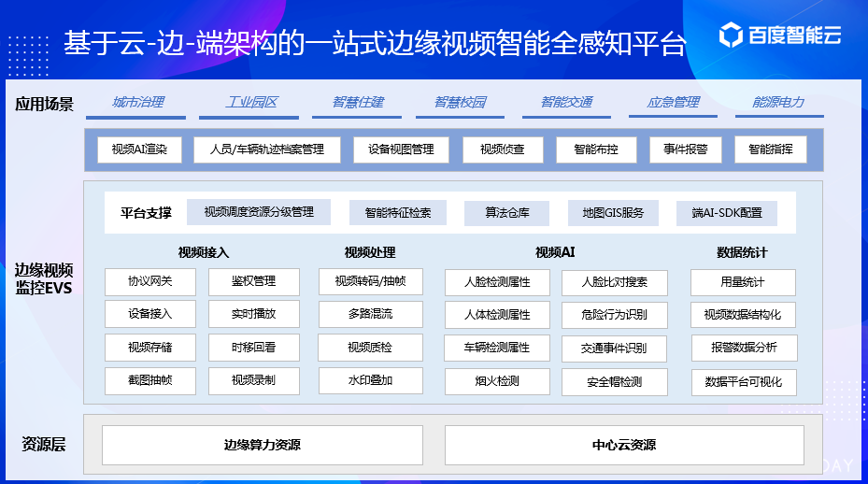Click the 人脸比对搜索 box
This screenshot has height=484, width=868.
pos(615,282)
